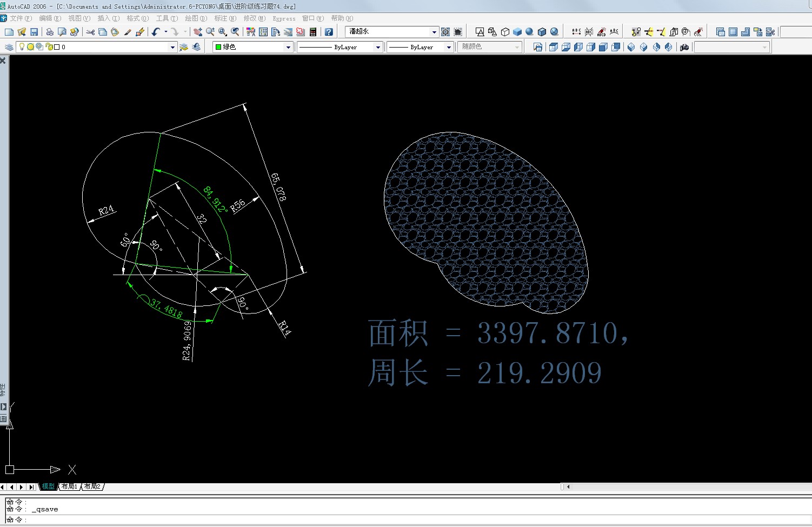Viewport: 812px width, 527px height.
Task: Open the 工具(T) menu
Action: [167, 18]
